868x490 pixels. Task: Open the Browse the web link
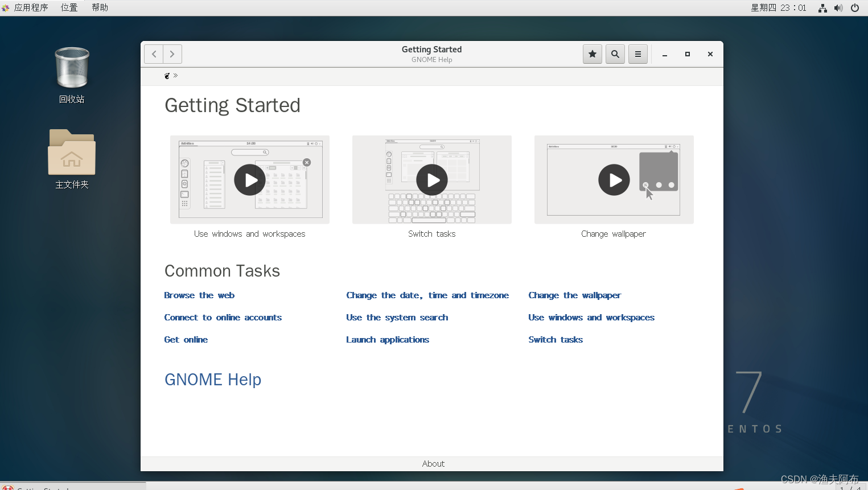tap(199, 295)
